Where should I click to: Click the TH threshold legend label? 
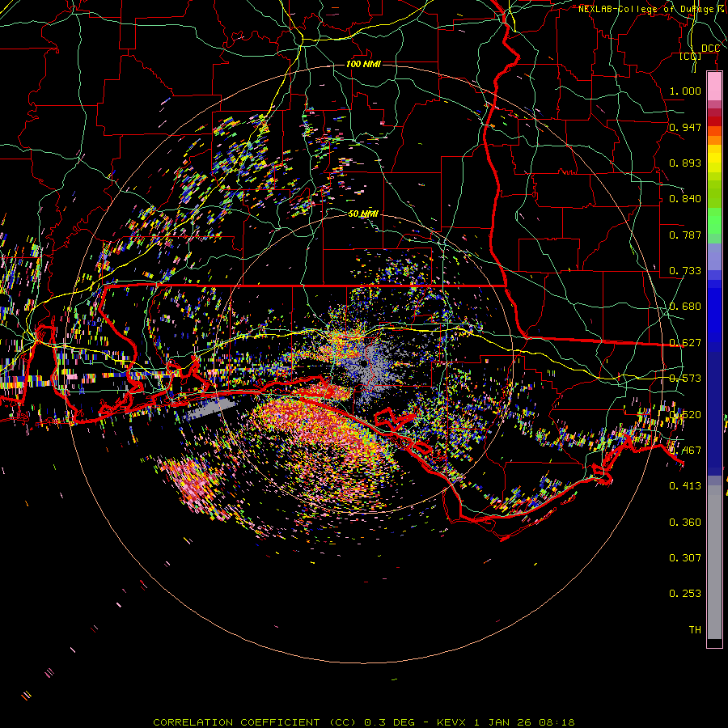click(695, 630)
